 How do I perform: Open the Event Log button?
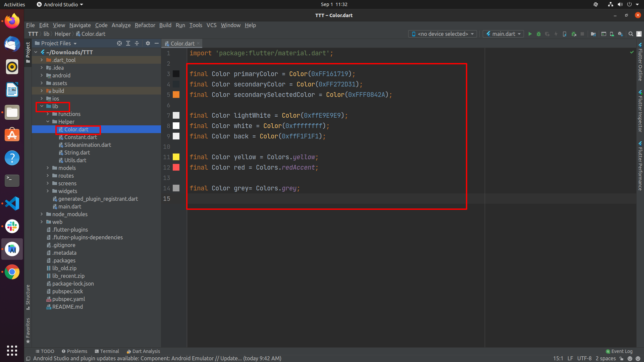pos(619,351)
